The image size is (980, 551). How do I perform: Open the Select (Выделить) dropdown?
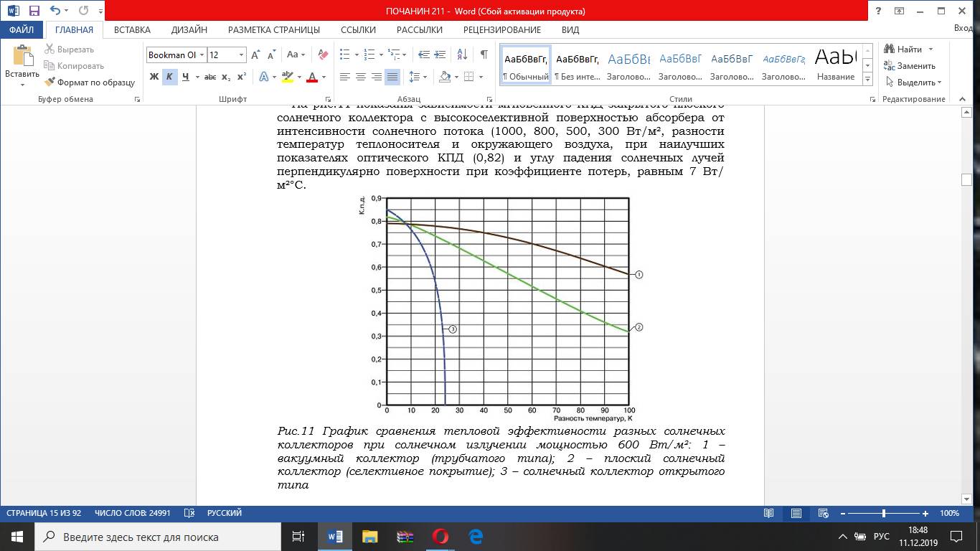click(x=914, y=83)
